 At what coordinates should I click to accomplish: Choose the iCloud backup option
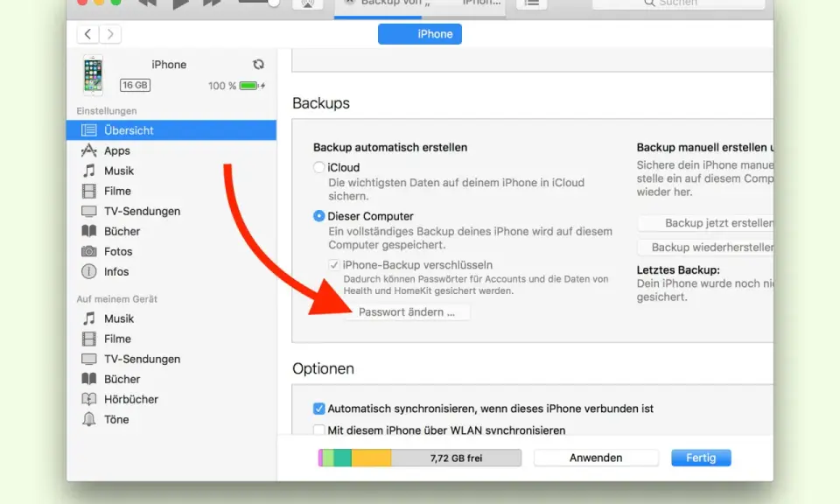318,168
